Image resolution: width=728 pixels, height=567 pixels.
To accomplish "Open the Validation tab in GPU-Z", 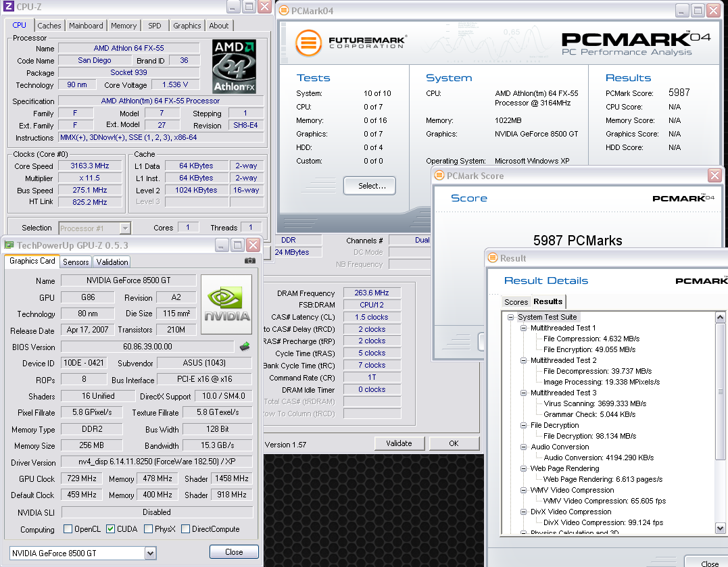I will tap(112, 262).
